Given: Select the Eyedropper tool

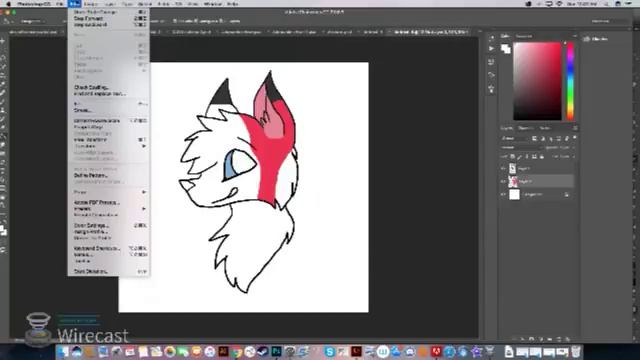Looking at the screenshot, I should (x=3, y=84).
